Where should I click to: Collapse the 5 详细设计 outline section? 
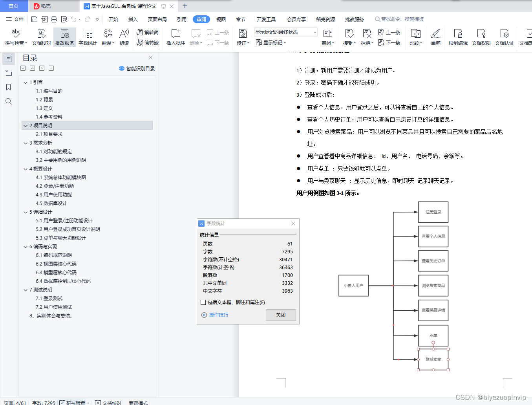[x=26, y=212]
